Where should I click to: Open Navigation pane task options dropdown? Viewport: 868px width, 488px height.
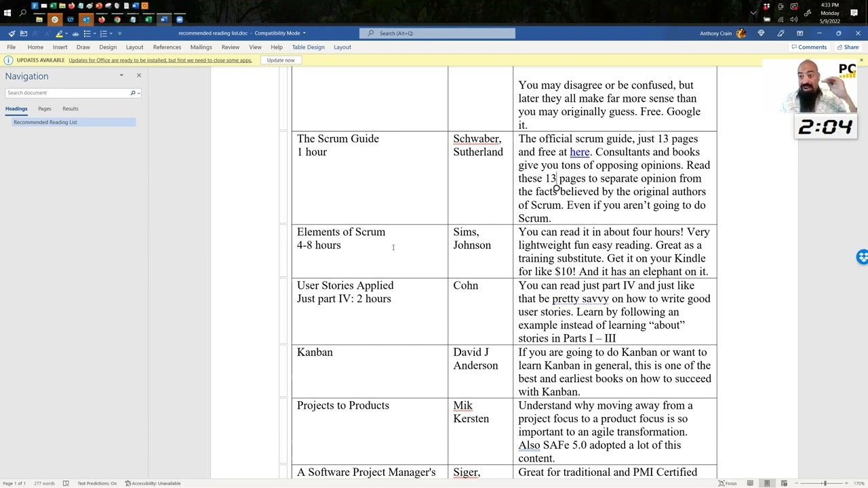point(121,75)
